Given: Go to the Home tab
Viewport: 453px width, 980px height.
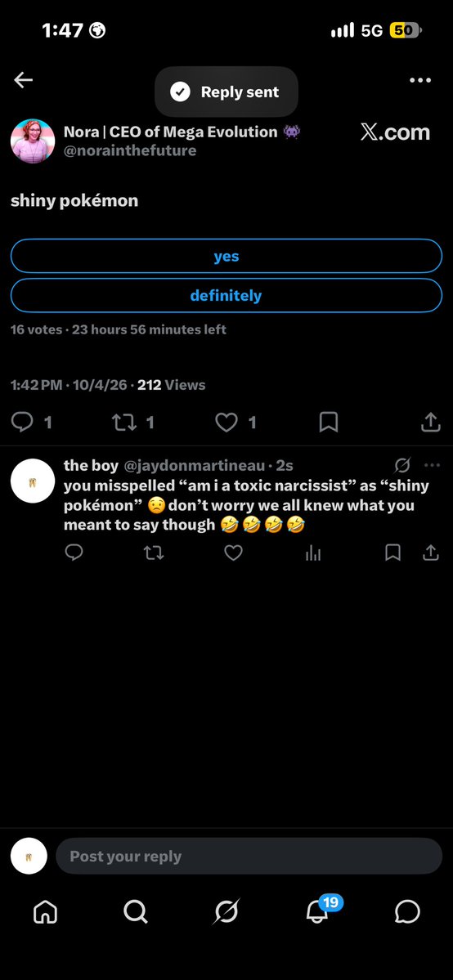Looking at the screenshot, I should pyautogui.click(x=45, y=913).
